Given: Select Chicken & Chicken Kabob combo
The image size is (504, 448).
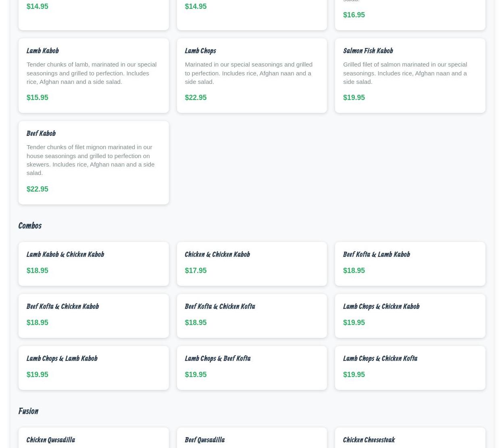Looking at the screenshot, I should tap(217, 254).
